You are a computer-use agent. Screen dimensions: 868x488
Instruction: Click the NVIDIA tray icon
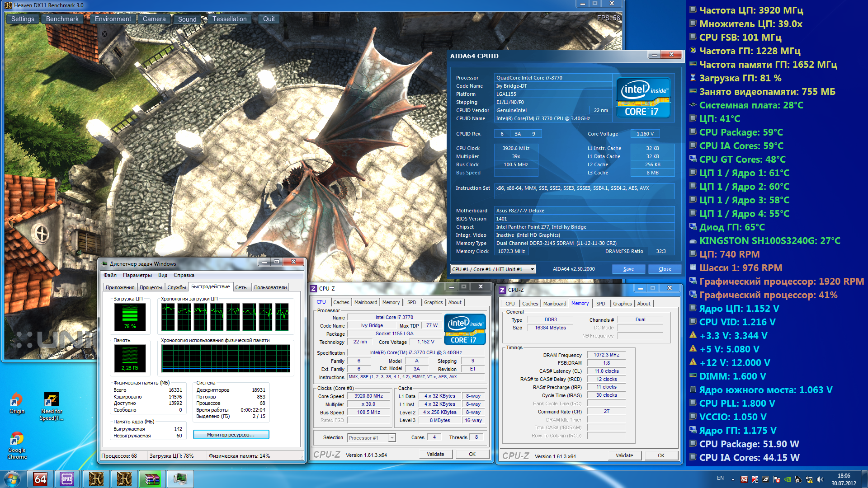click(788, 479)
